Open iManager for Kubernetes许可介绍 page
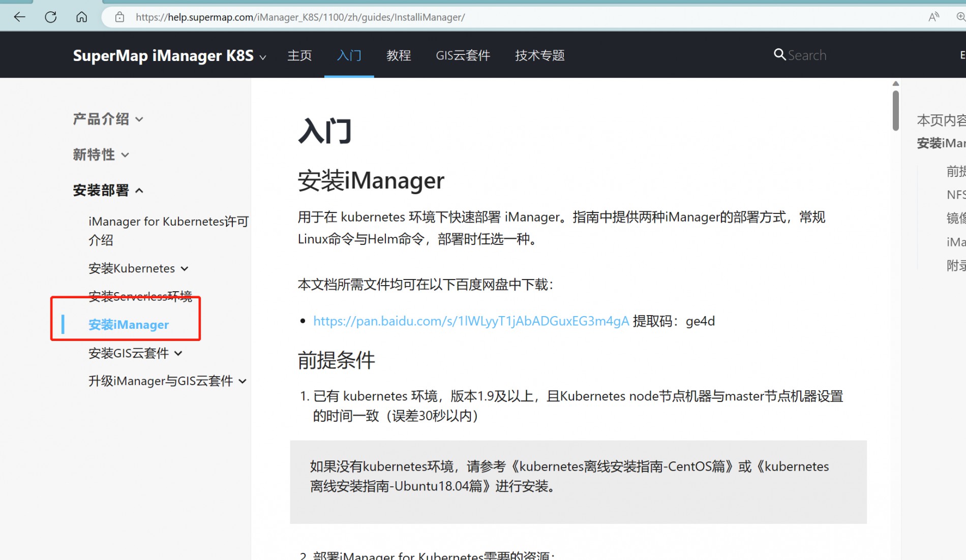The image size is (966, 560). click(x=168, y=231)
